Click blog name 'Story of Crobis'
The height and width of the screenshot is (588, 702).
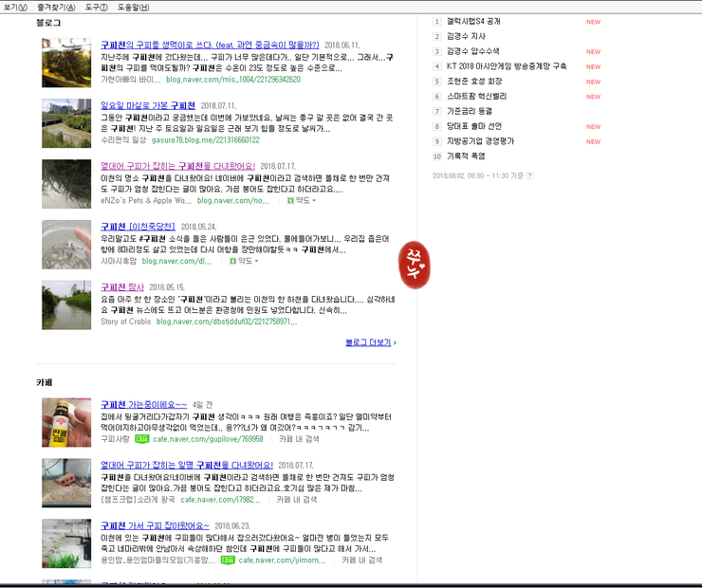pyautogui.click(x=126, y=322)
